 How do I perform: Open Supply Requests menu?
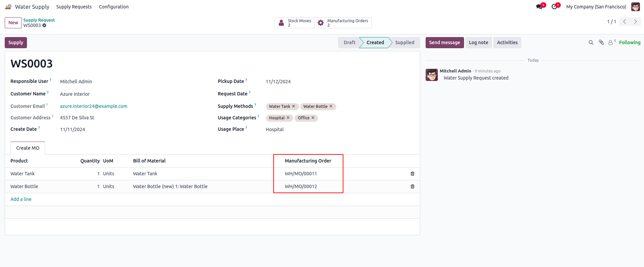point(74,7)
